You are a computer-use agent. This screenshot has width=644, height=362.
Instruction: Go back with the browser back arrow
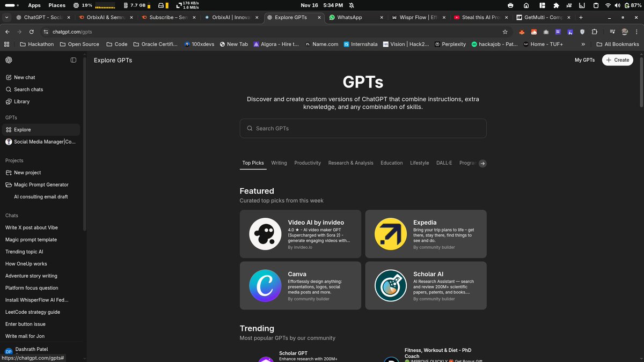pyautogui.click(x=8, y=32)
